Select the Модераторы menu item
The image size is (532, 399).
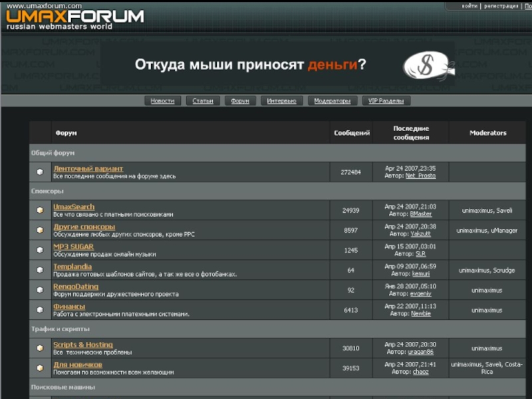[x=332, y=101]
